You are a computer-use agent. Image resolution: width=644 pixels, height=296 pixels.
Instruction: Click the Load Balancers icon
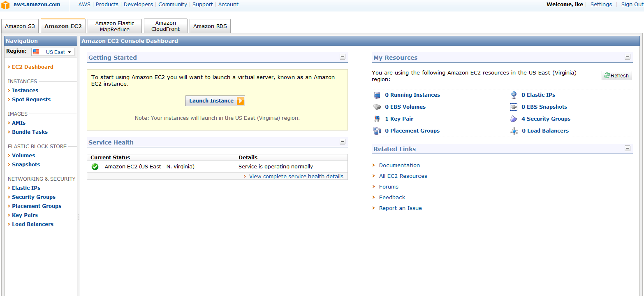pyautogui.click(x=514, y=131)
